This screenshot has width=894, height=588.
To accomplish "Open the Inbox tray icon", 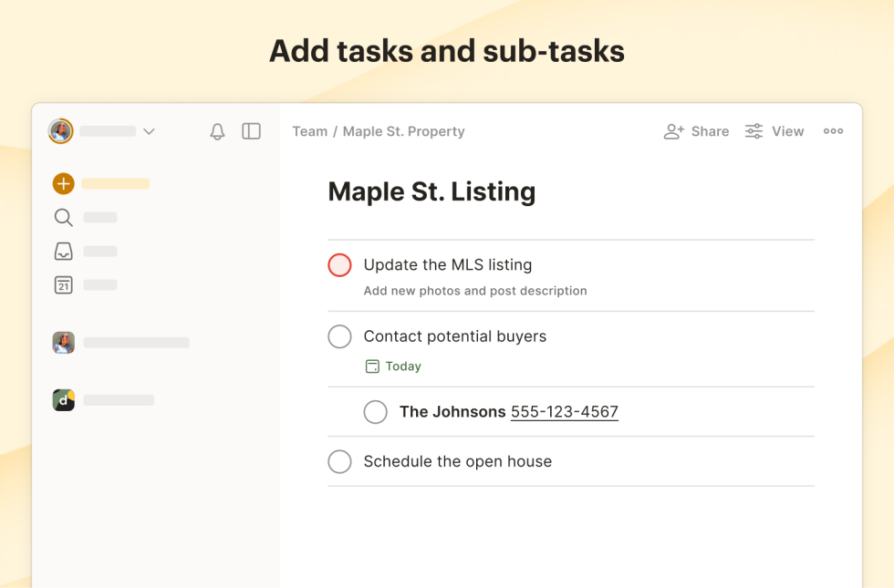I will tap(63, 251).
